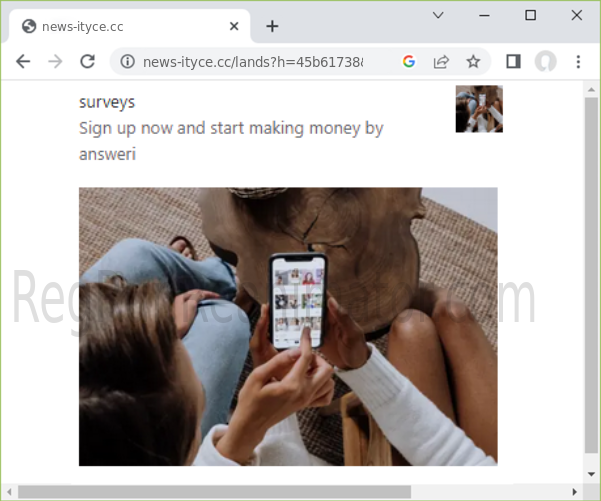The width and height of the screenshot is (601, 501).
Task: Open Chrome three-dot menu
Action: tap(578, 62)
